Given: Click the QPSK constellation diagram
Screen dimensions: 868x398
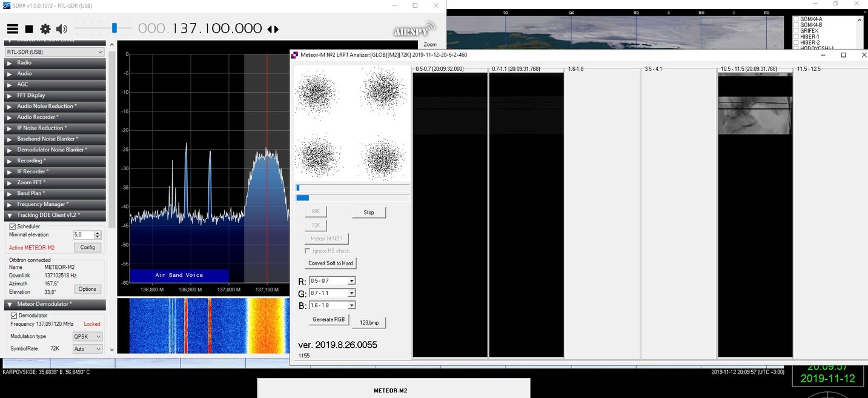Looking at the screenshot, I should click(x=352, y=123).
